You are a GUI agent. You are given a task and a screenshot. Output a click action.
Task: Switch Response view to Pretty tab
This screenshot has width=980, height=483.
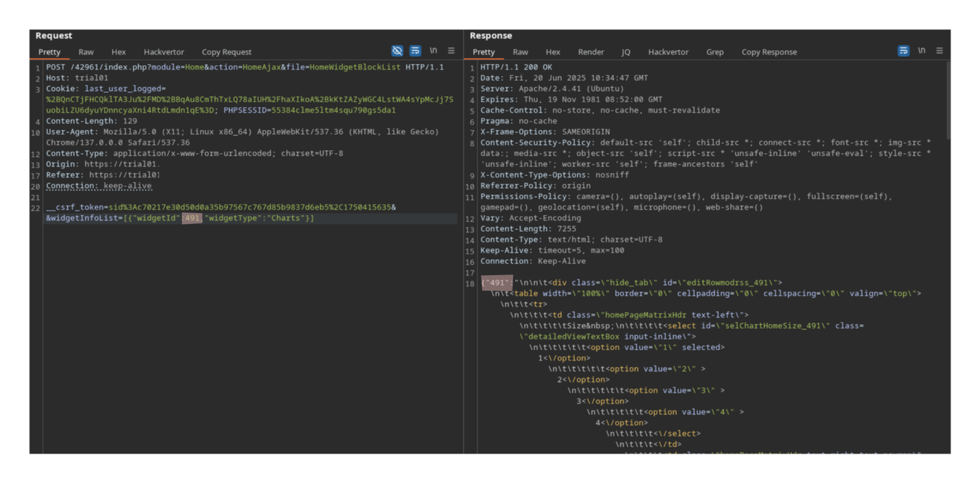tap(484, 52)
